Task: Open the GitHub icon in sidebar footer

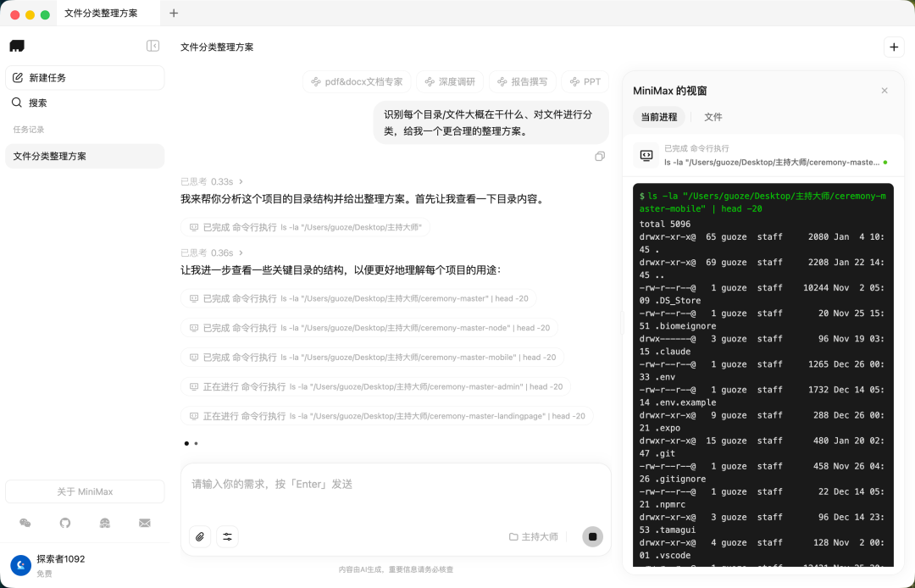Action: click(64, 523)
